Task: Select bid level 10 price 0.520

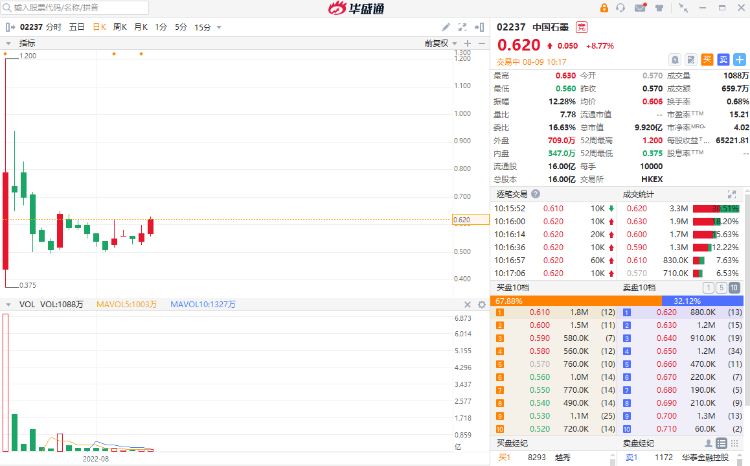Action: 540,429
